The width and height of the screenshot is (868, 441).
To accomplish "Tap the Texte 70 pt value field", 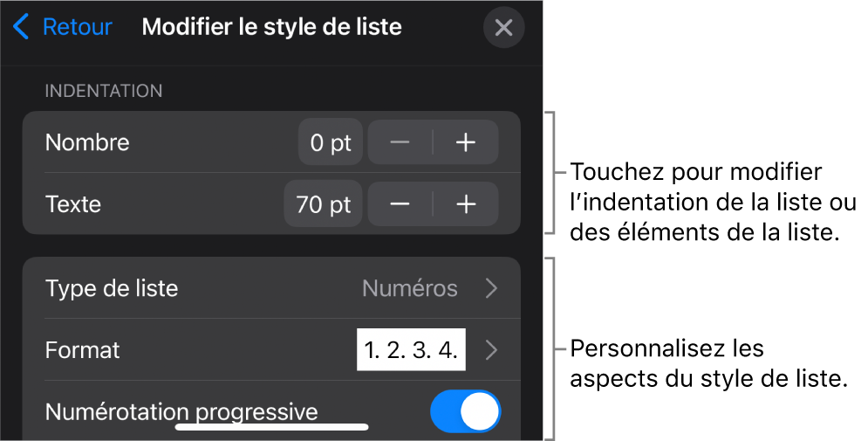I will click(323, 204).
